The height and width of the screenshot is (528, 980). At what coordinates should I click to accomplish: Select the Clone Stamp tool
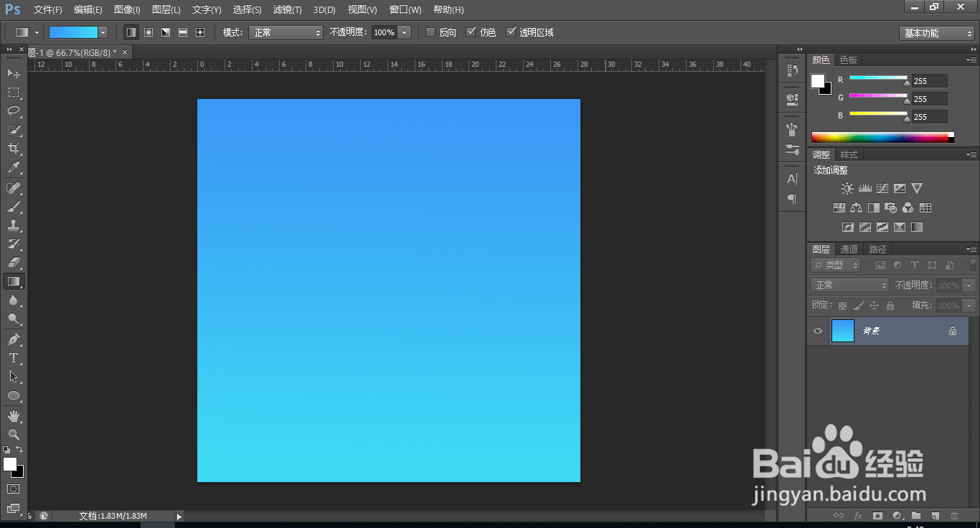coord(14,225)
